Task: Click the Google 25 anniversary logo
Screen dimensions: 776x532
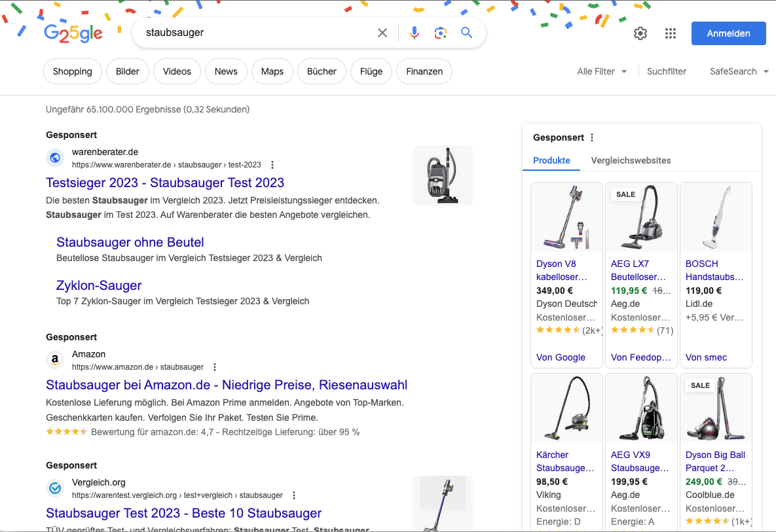Action: point(73,33)
